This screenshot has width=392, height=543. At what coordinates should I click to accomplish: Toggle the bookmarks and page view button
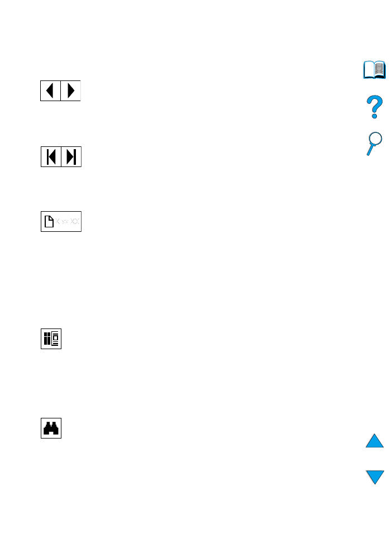click(x=51, y=339)
